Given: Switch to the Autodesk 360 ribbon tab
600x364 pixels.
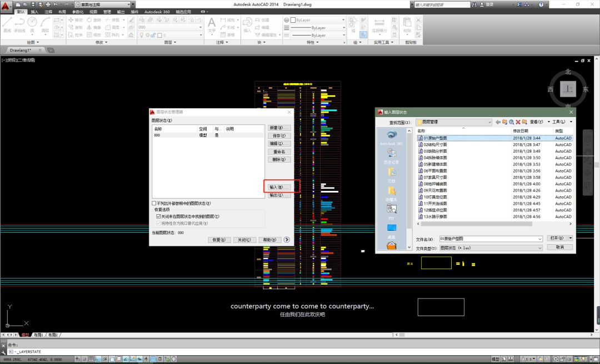Looking at the screenshot, I should click(x=157, y=12).
